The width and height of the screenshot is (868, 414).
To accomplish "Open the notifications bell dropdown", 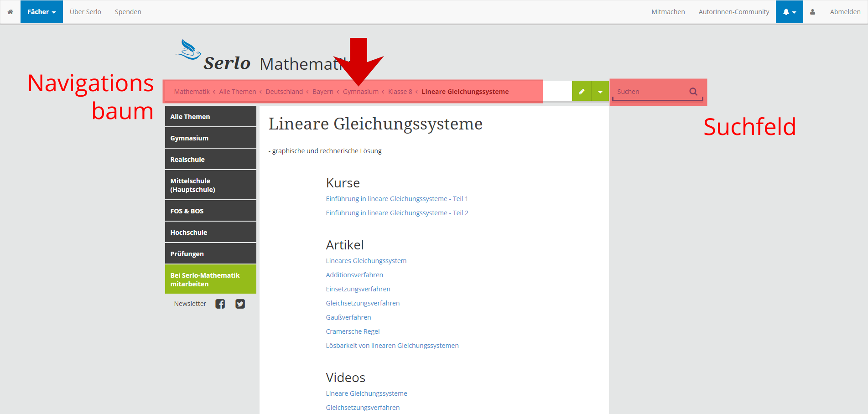I will pyautogui.click(x=790, y=12).
